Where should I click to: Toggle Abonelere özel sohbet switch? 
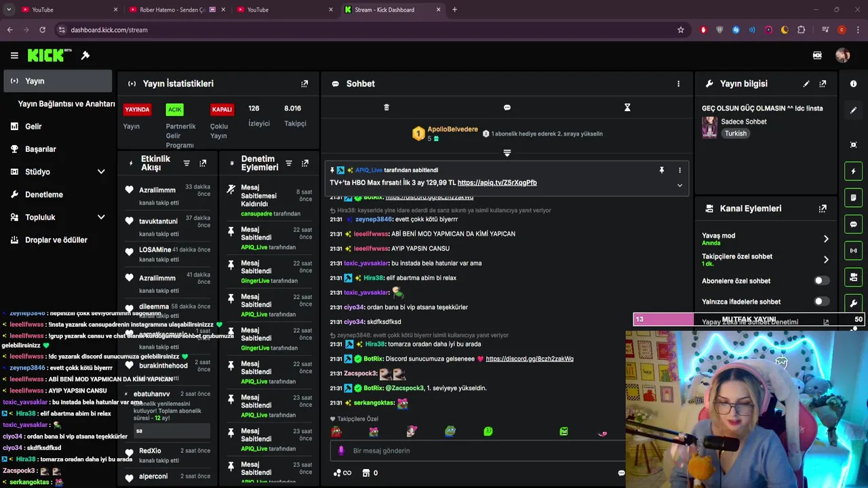click(821, 281)
